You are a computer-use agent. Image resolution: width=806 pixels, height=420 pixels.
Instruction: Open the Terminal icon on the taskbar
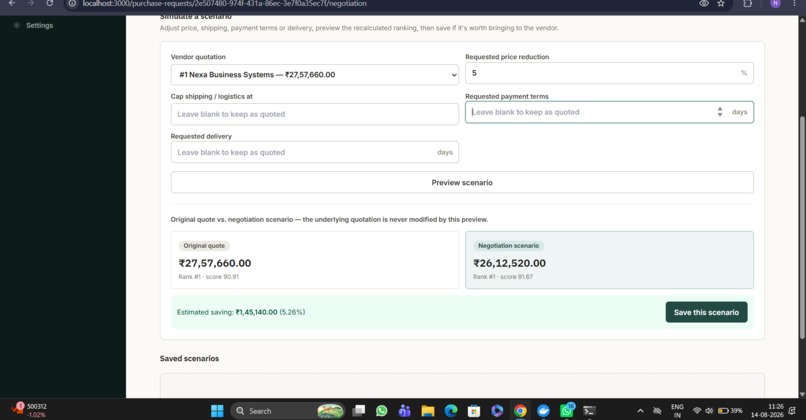590,411
